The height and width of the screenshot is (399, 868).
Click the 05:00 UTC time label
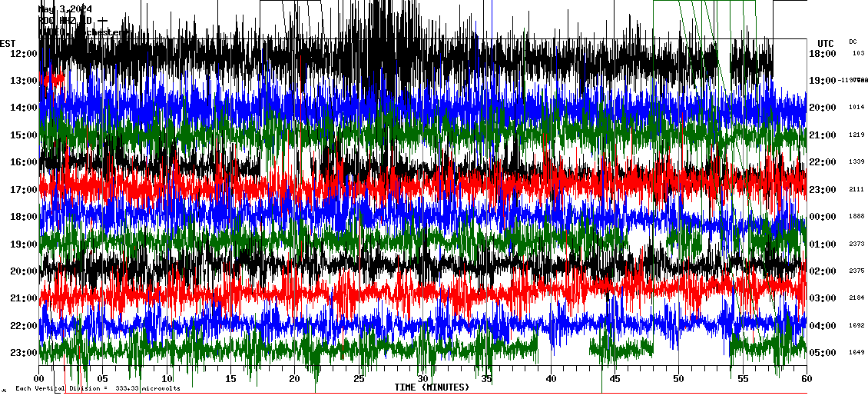(x=823, y=353)
